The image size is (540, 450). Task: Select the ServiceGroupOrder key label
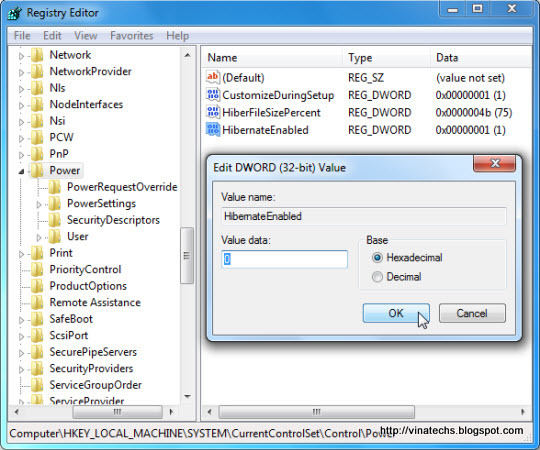pos(95,385)
